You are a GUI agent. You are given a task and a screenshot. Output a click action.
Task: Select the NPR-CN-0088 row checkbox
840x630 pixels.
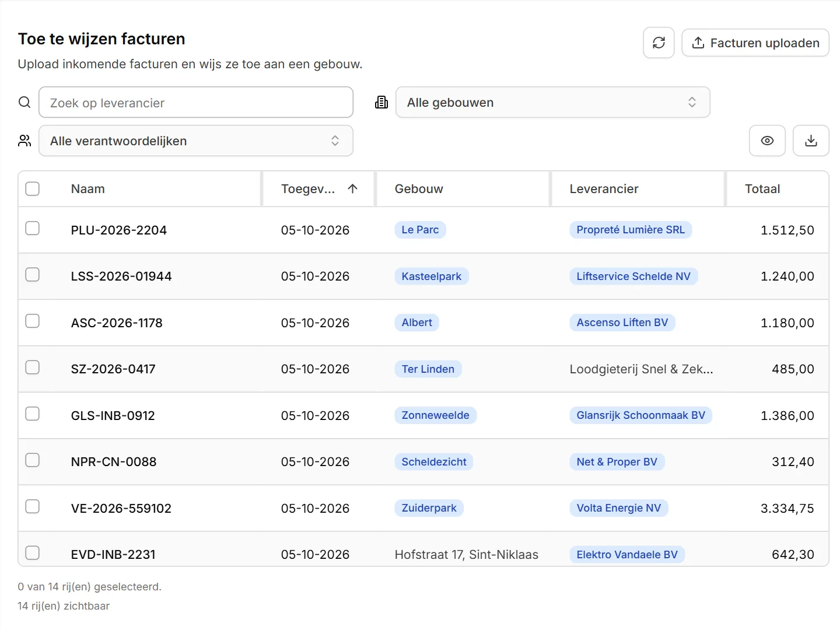(33, 460)
